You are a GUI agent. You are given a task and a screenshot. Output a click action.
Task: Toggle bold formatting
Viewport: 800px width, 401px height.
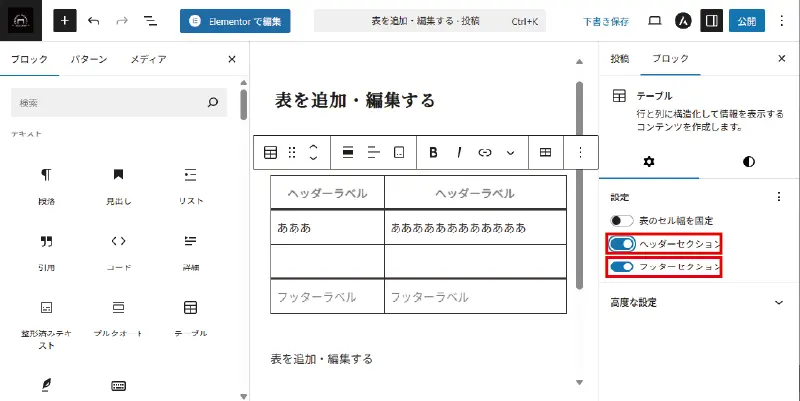click(x=433, y=152)
